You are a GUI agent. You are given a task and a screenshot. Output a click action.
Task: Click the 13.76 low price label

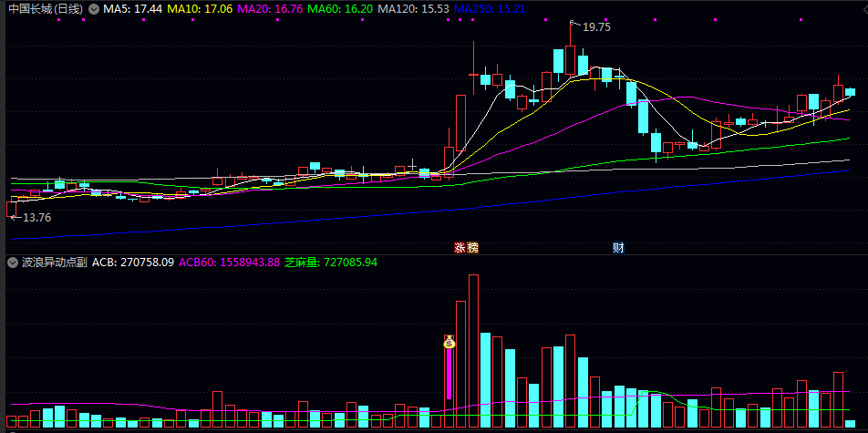click(x=36, y=218)
